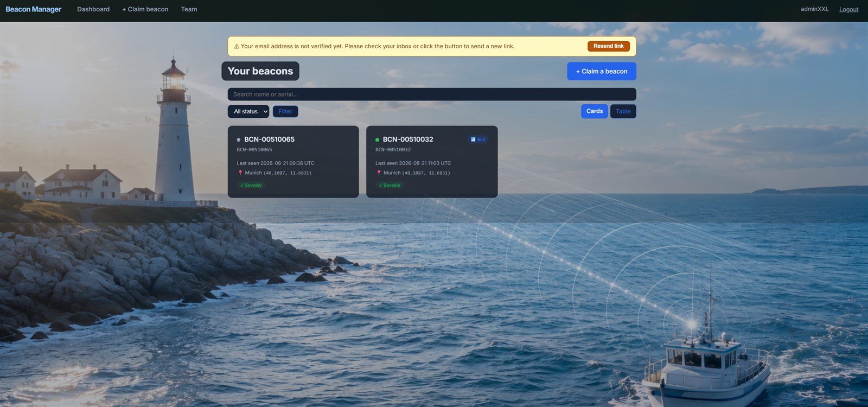Focus the 'Search name or serial...' field

click(432, 94)
